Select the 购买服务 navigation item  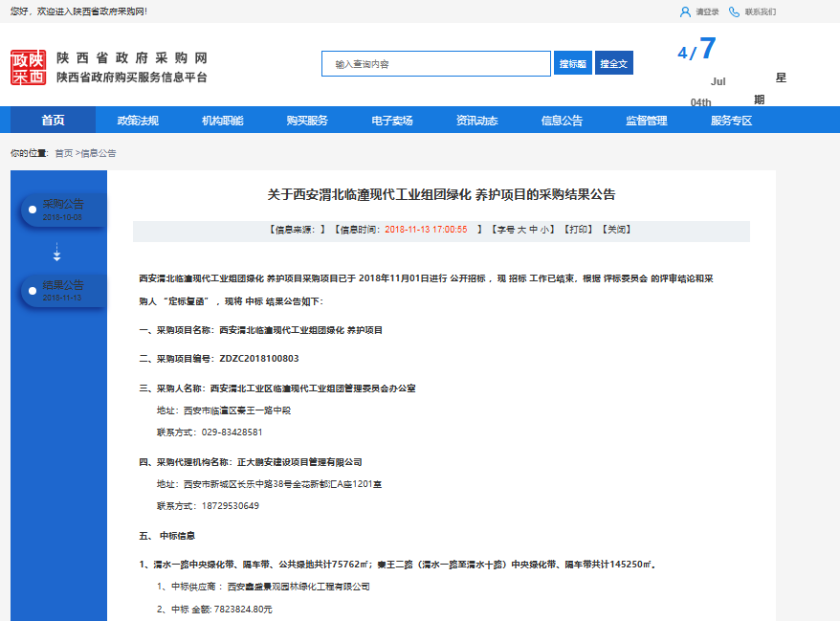coord(307,121)
